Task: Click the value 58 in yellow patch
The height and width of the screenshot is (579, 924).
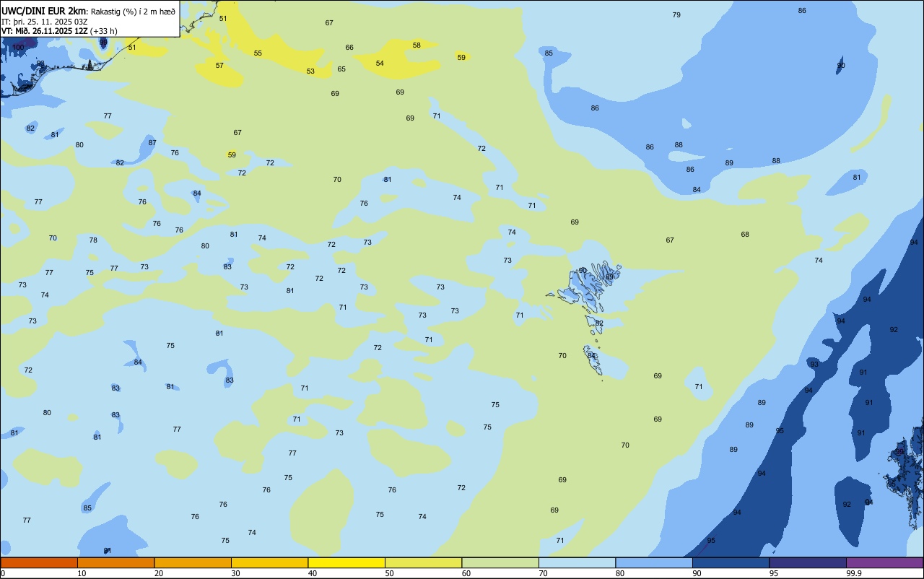Action: point(417,45)
